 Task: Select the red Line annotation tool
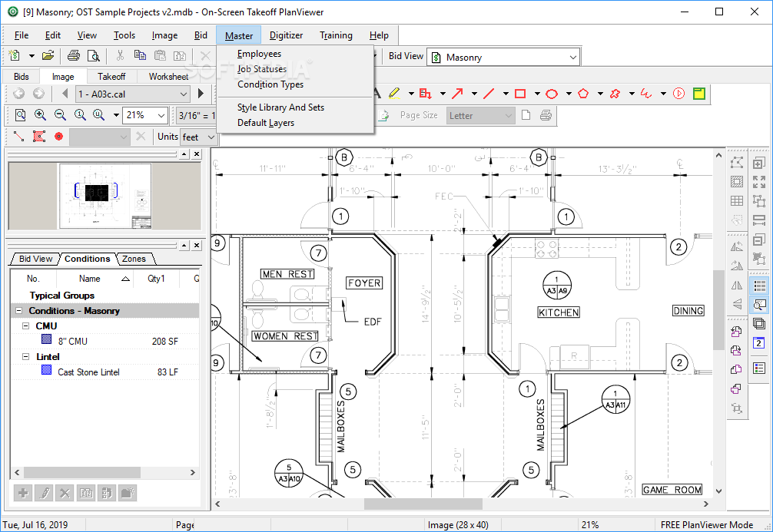point(489,93)
